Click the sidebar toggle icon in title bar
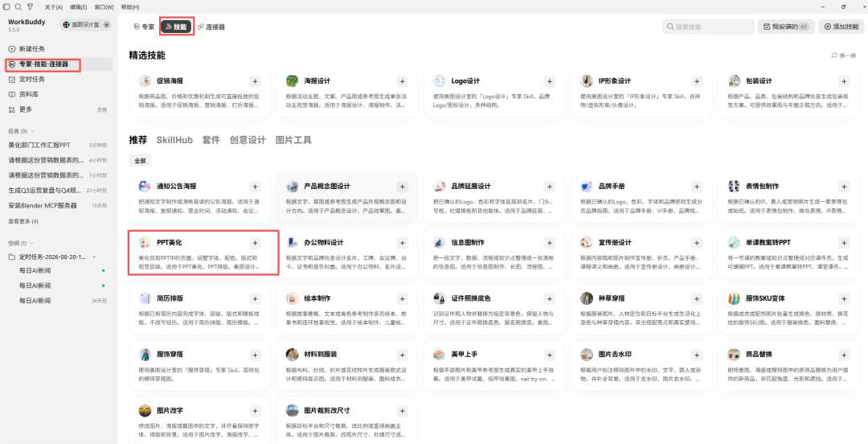The height and width of the screenshot is (444, 868). [x=6, y=7]
